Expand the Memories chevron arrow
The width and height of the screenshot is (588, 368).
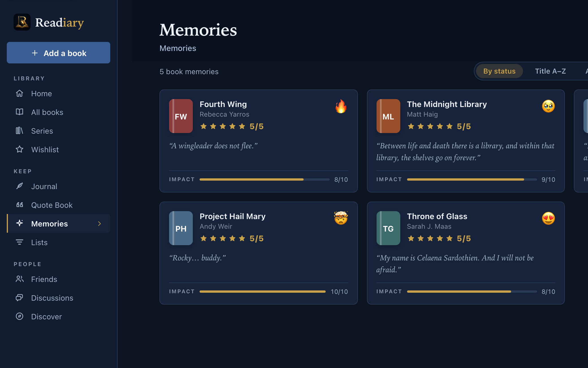tap(100, 224)
